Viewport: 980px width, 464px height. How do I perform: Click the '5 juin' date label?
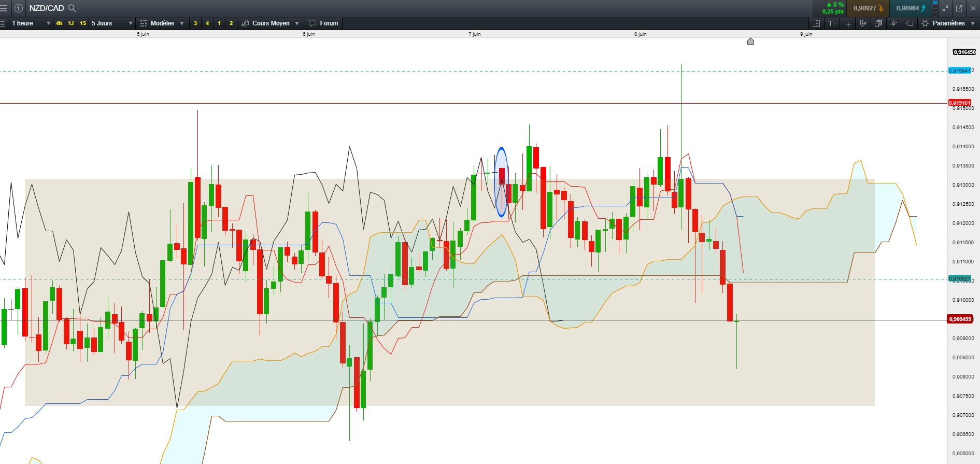pyautogui.click(x=143, y=34)
